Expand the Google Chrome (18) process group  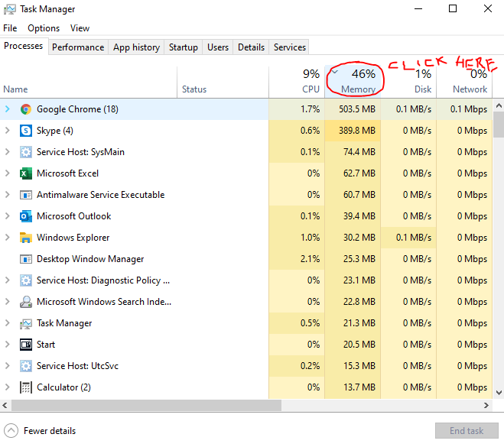coord(8,109)
